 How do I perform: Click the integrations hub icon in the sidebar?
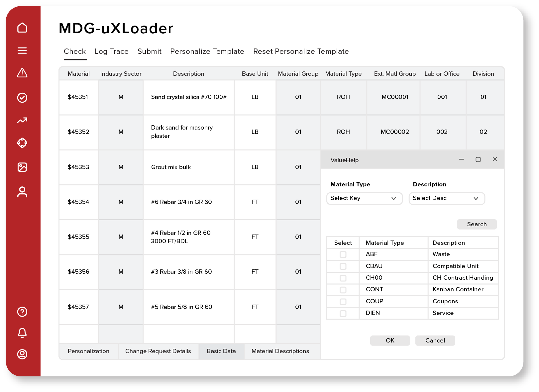[22, 143]
